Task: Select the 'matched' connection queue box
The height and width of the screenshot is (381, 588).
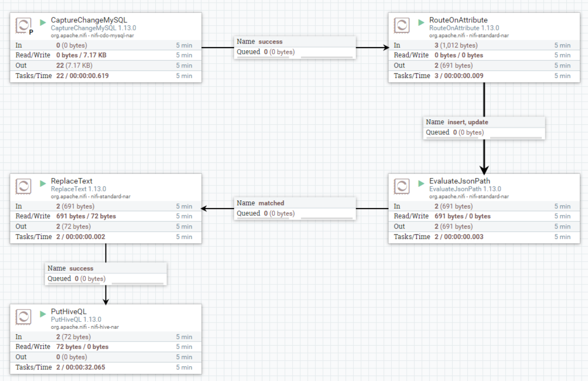Action: pyautogui.click(x=295, y=208)
